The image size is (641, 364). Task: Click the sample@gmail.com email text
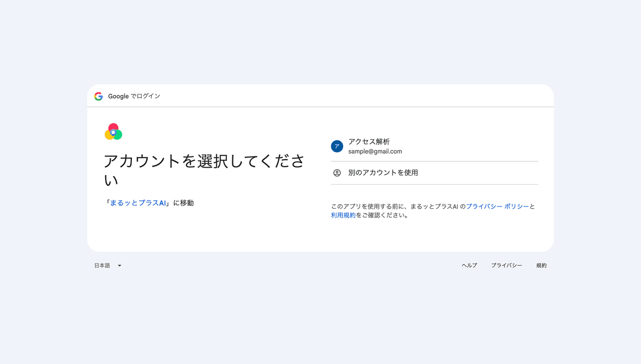coord(375,152)
